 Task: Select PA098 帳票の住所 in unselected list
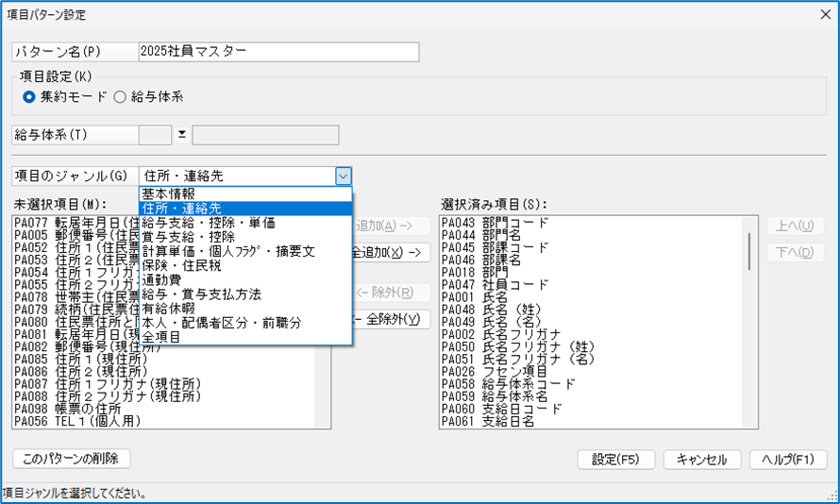[76, 409]
